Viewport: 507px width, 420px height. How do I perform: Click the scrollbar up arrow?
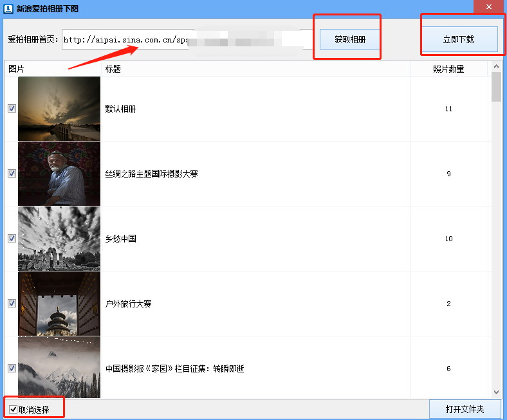click(x=496, y=66)
